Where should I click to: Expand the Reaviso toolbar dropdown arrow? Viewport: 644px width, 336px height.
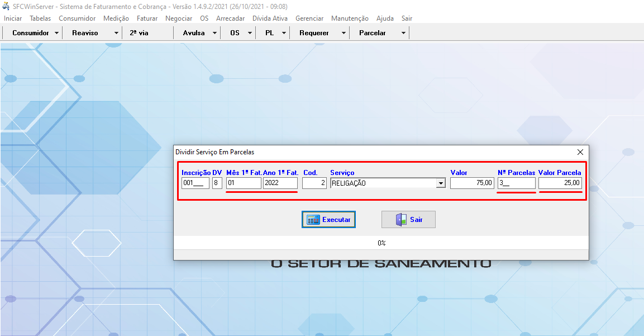coord(116,33)
